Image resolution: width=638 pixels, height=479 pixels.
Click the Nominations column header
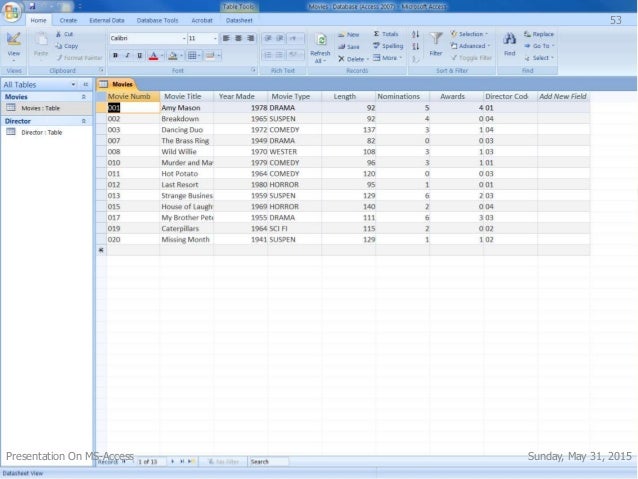click(402, 96)
